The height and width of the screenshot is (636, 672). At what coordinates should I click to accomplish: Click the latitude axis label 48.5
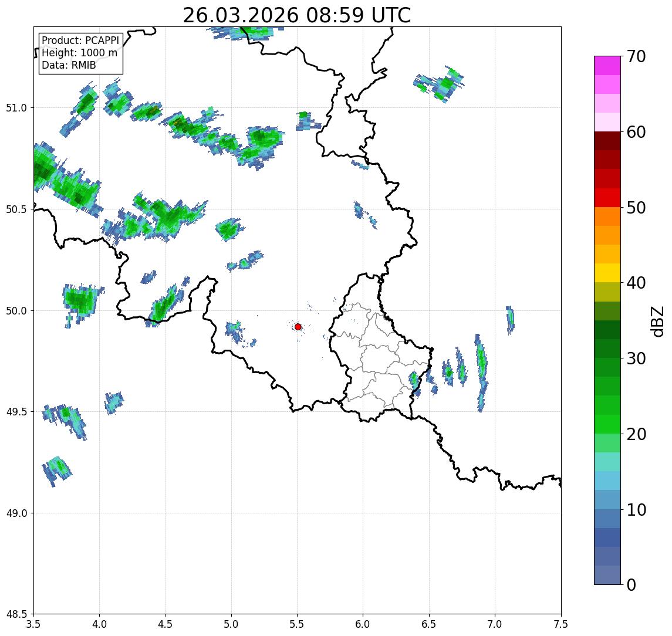click(x=16, y=614)
